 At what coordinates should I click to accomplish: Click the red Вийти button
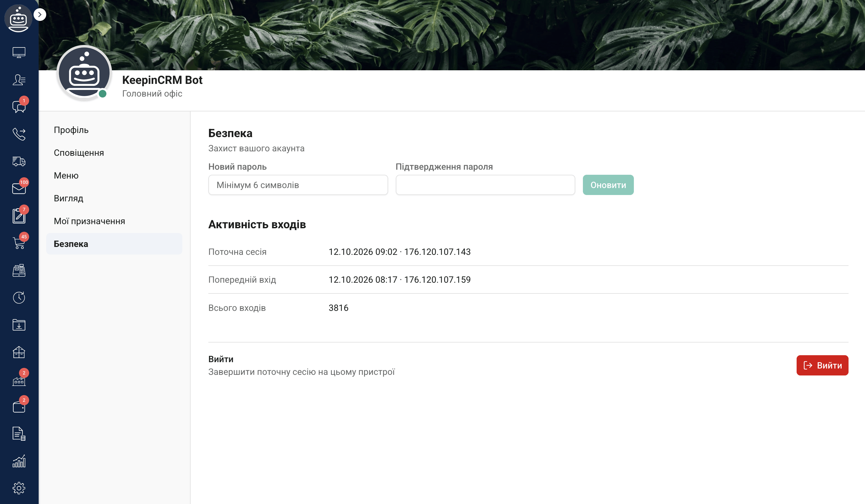822,365
